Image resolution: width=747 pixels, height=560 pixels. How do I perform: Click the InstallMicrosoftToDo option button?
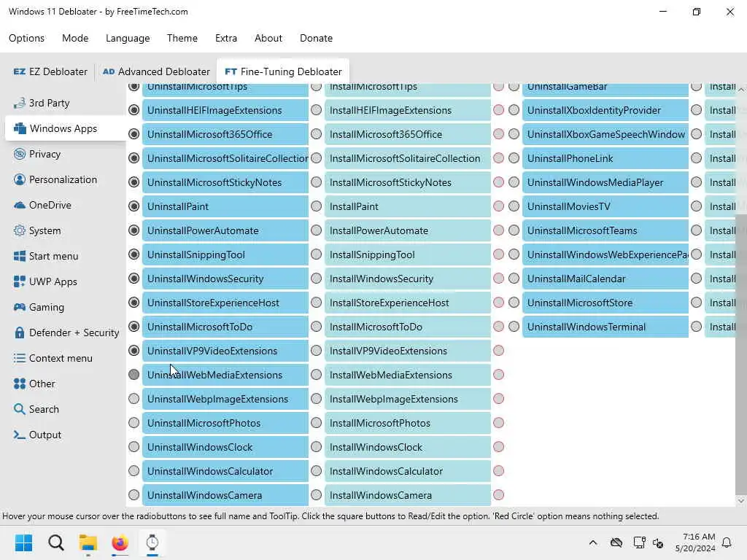[x=408, y=327]
